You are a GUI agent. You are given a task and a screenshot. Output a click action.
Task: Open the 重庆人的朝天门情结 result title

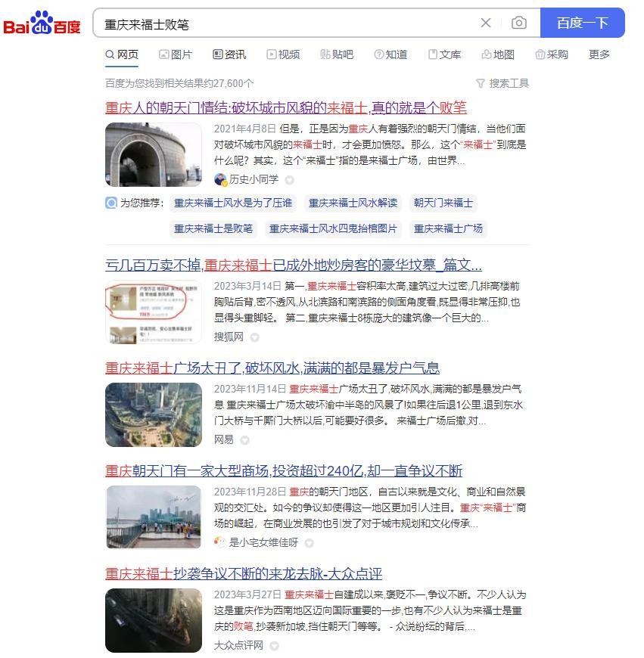(x=285, y=107)
